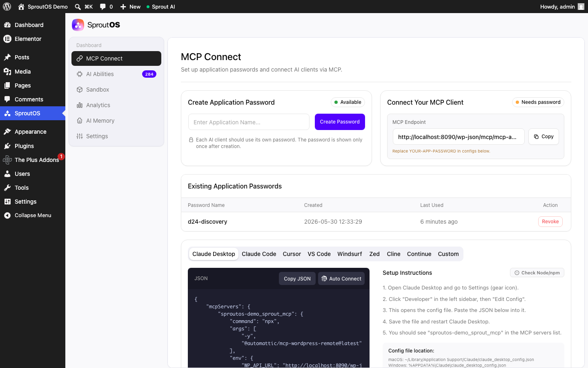This screenshot has height=368, width=588.
Task: Click the '6 minutes ago' last used value
Action: pyautogui.click(x=439, y=222)
